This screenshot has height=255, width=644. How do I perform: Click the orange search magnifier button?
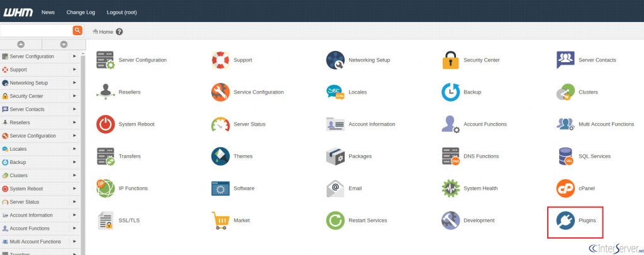point(77,30)
